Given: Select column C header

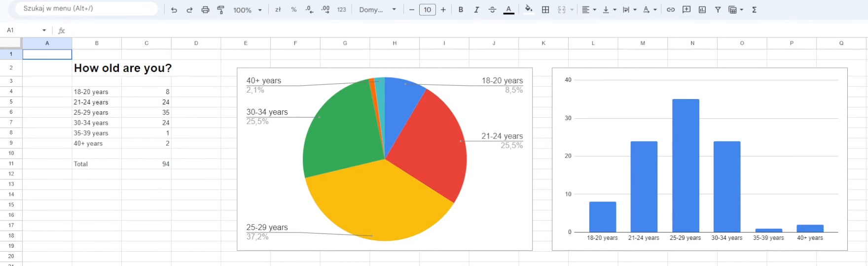Looking at the screenshot, I should [x=146, y=43].
